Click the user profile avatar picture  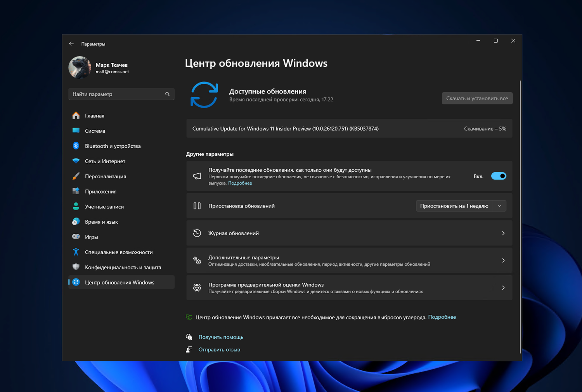click(80, 67)
